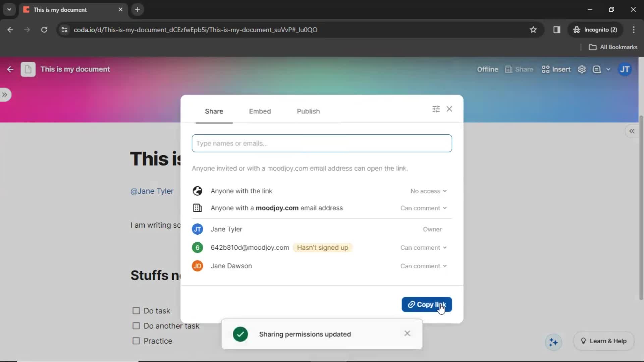644x362 pixels.
Task: Click the Incognito (2) indicator
Action: click(x=595, y=30)
